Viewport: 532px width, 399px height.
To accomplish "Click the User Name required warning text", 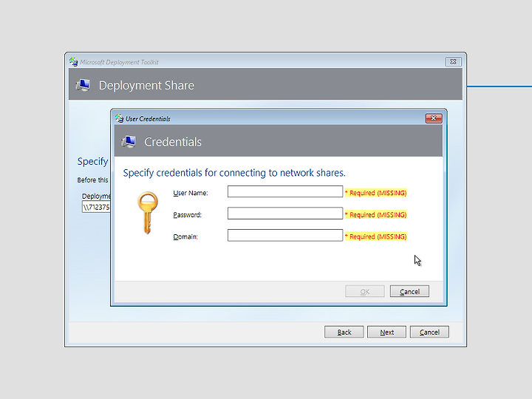I will pyautogui.click(x=375, y=193).
